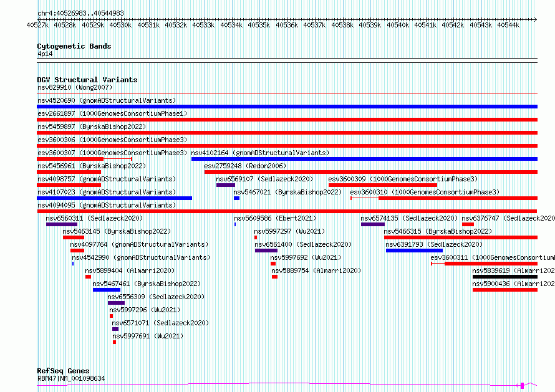Viewport: 555px width, 392px height.
Task: Open nsv5899404 (Almarri2020) label
Action: tap(130, 270)
